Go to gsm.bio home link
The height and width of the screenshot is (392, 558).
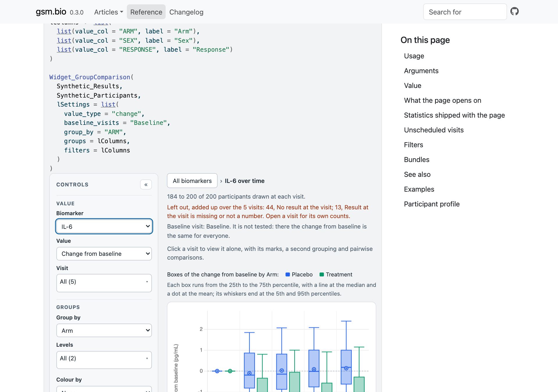coord(51,12)
